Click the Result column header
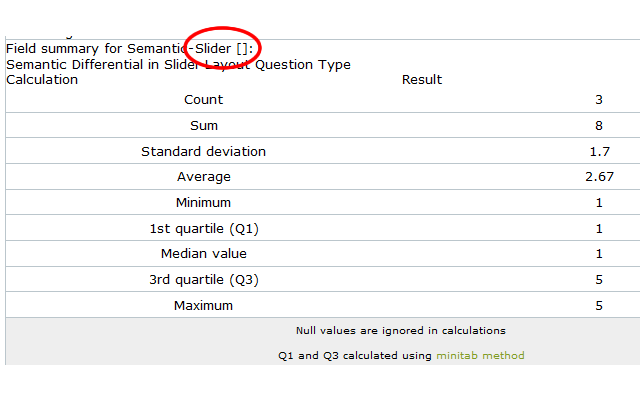This screenshot has height=400, width=640. 422,80
